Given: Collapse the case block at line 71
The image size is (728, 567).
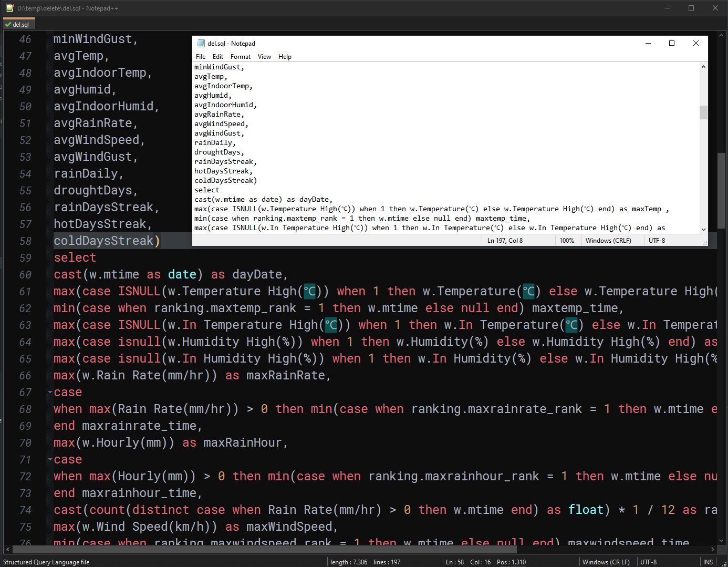Looking at the screenshot, I should tap(50, 459).
